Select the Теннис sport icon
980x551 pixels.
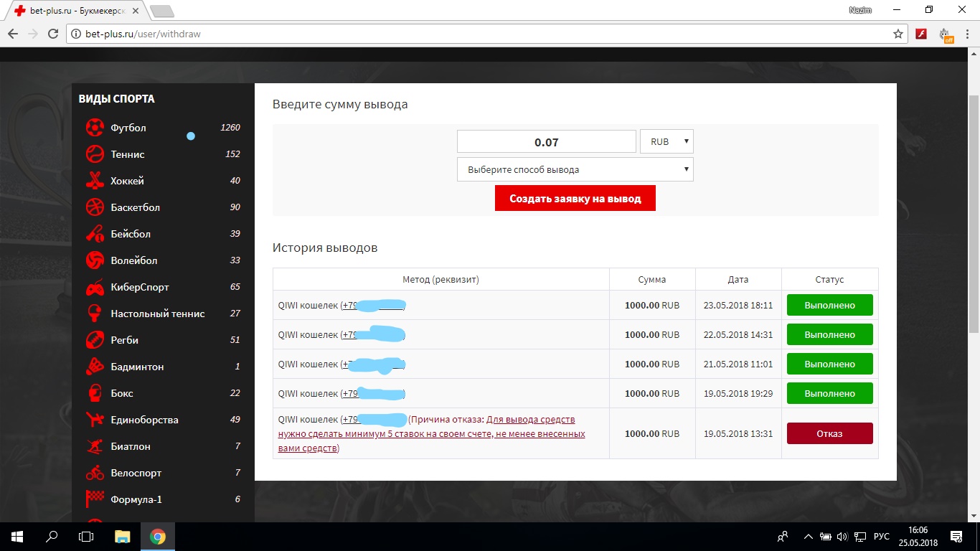pos(95,154)
